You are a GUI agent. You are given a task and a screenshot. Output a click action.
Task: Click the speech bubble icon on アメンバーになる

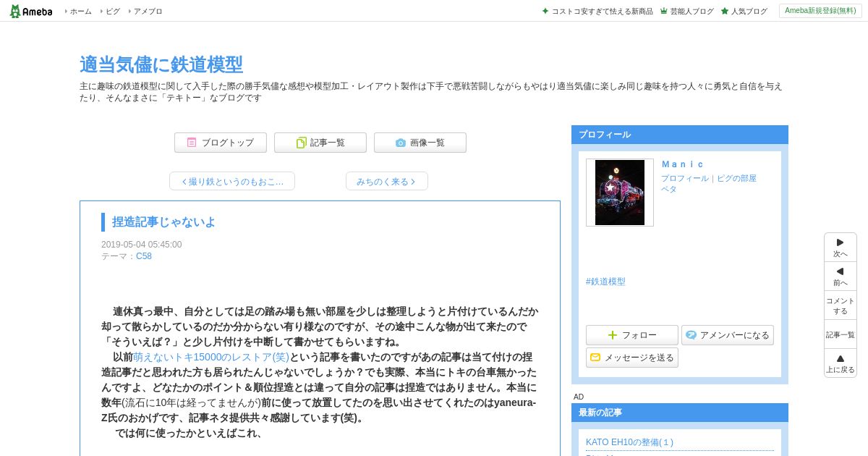pyautogui.click(x=692, y=335)
